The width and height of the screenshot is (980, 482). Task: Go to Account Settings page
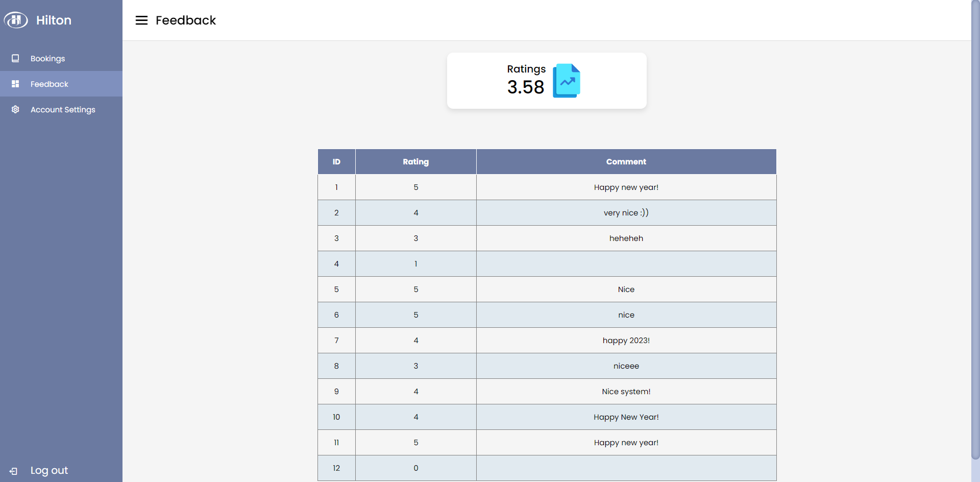63,110
